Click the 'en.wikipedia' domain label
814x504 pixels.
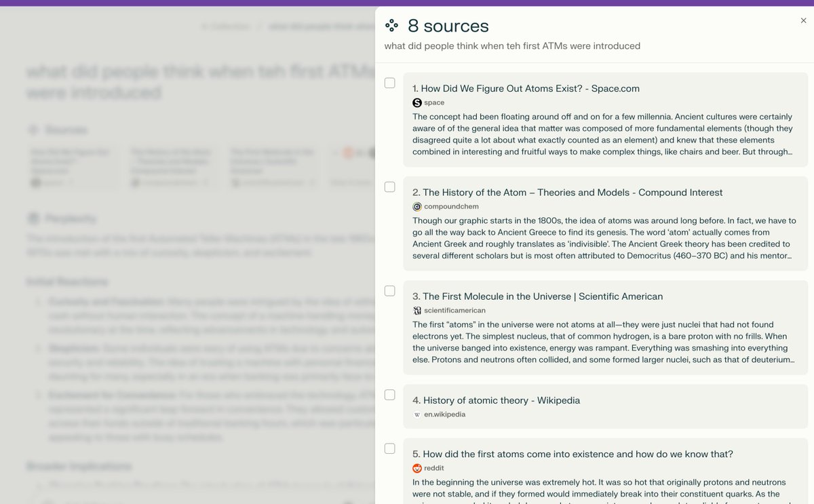click(444, 414)
